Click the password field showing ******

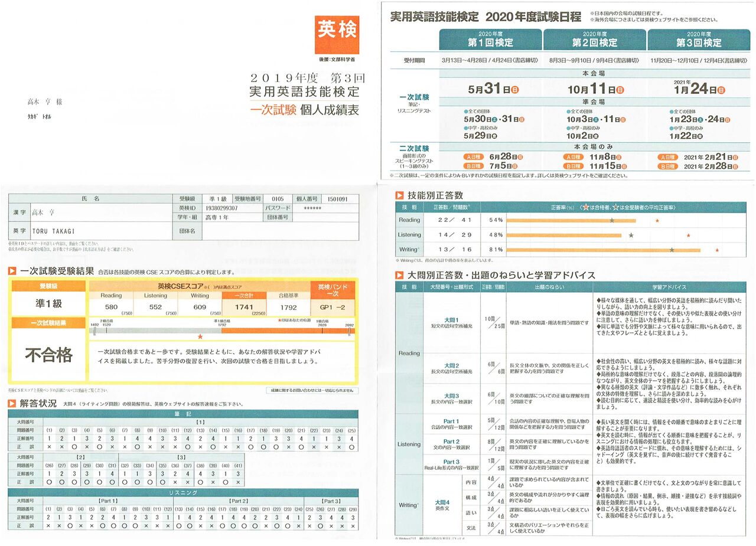coord(312,208)
